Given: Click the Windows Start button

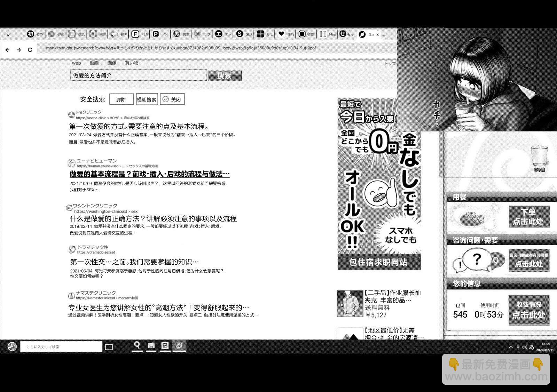Looking at the screenshot, I should (x=12, y=346).
